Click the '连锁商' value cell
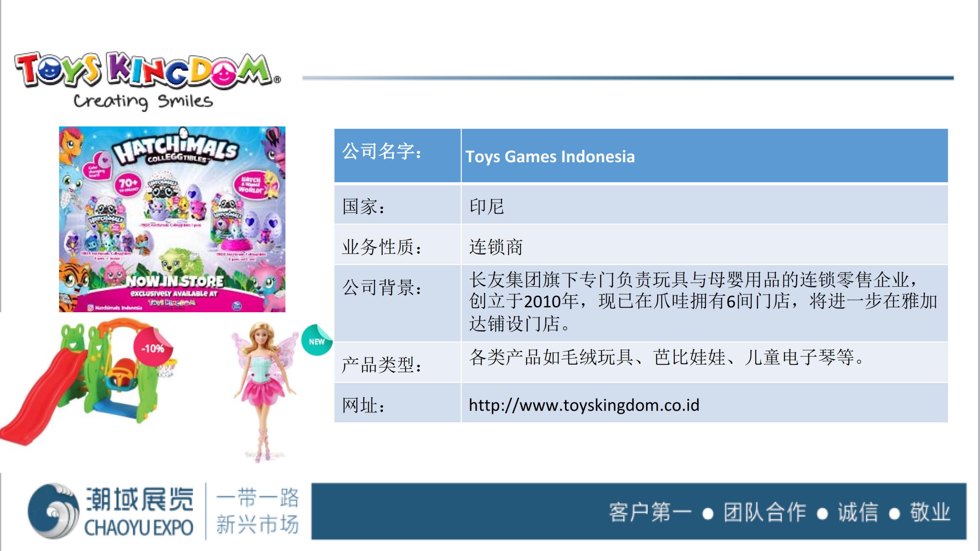 click(704, 245)
